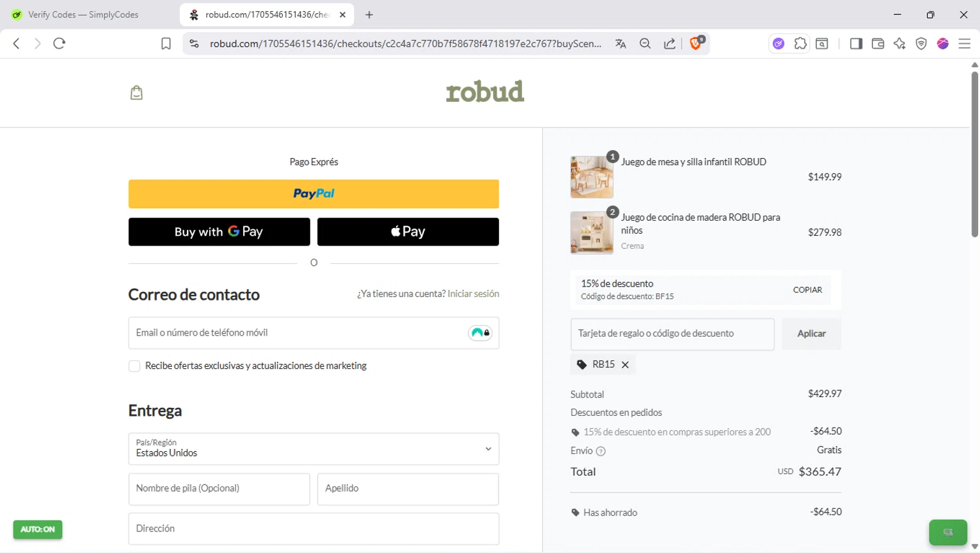Open browser hamburger main menu
Image resolution: width=980 pixels, height=553 pixels.
tap(964, 44)
